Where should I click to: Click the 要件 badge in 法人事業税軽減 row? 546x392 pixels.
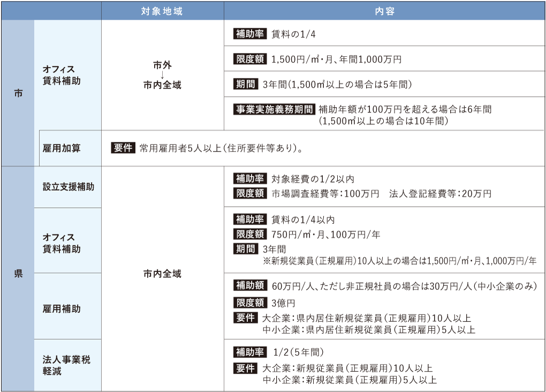pos(246,368)
